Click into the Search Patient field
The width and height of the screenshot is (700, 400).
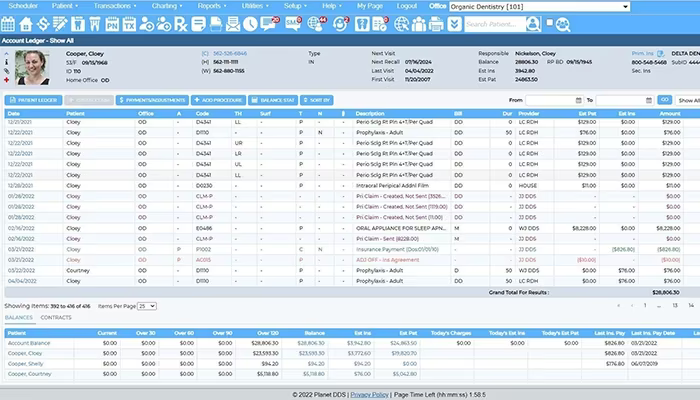pyautogui.click(x=495, y=24)
